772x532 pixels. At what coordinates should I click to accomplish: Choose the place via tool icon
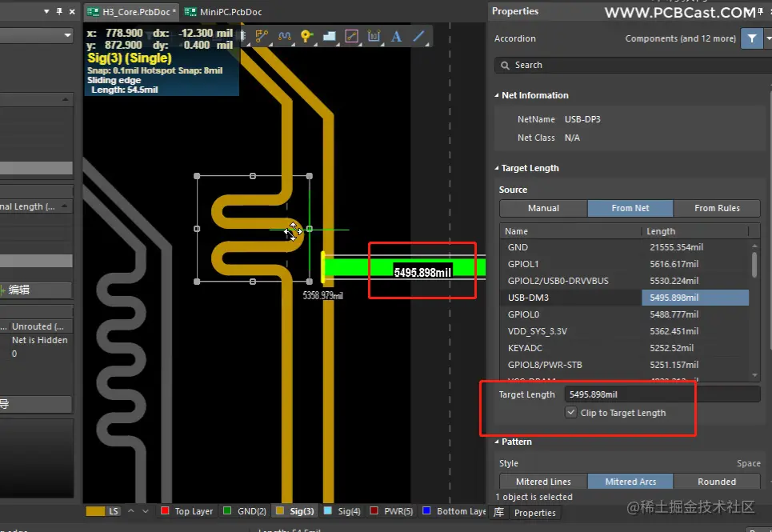coord(306,36)
